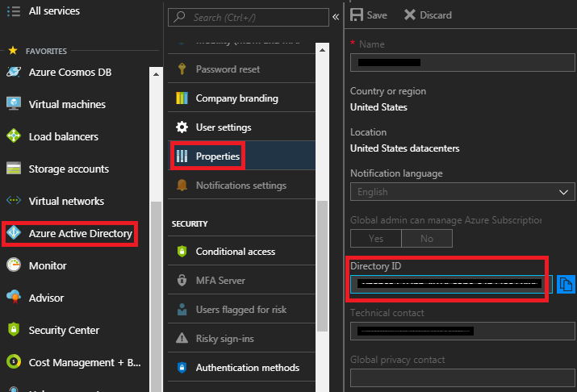This screenshot has height=392, width=577.
Task: Open Users flagged for risk item
Action: pos(242,309)
